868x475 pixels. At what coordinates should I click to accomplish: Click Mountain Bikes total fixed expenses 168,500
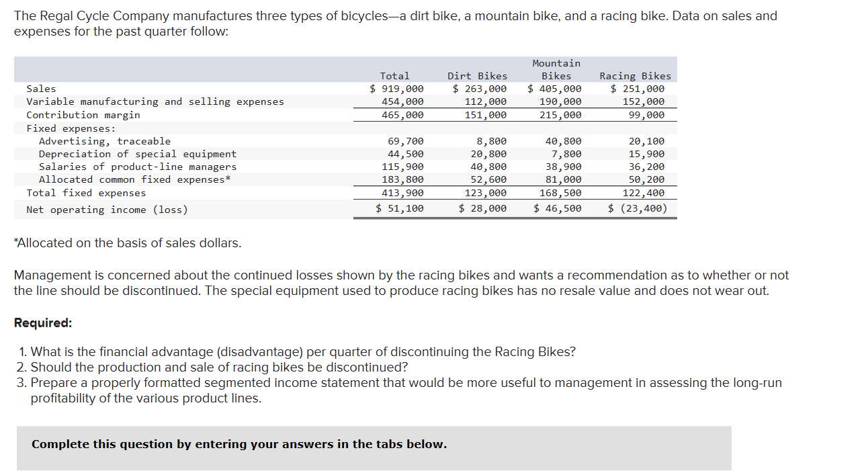pos(561,193)
